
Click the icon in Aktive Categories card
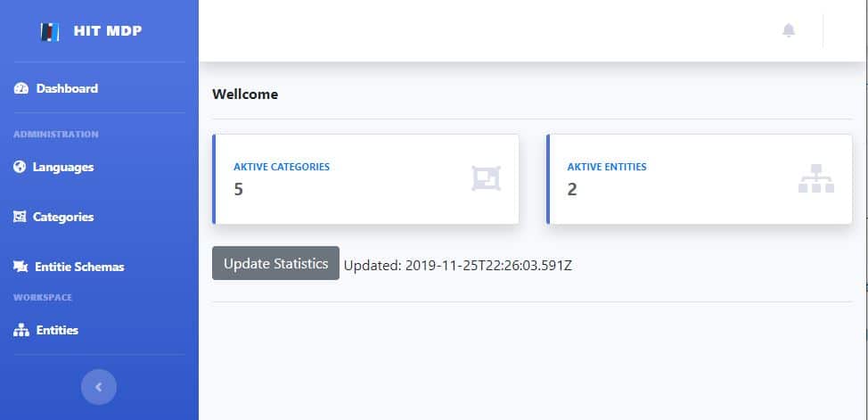486,178
